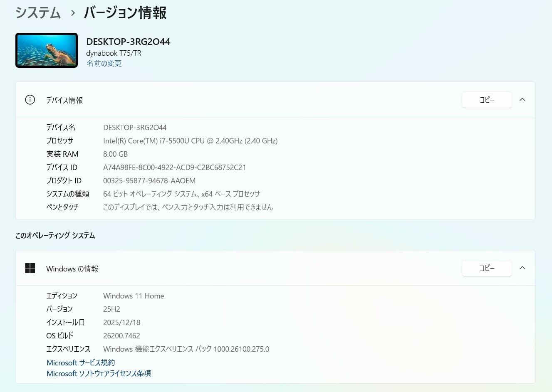Select the Intel Core i7-5500U processor value

[191, 141]
